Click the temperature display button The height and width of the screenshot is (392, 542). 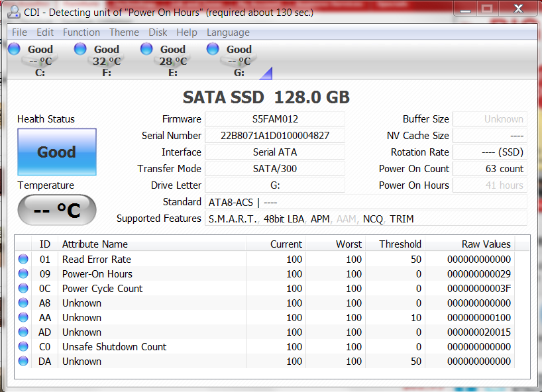click(57, 211)
